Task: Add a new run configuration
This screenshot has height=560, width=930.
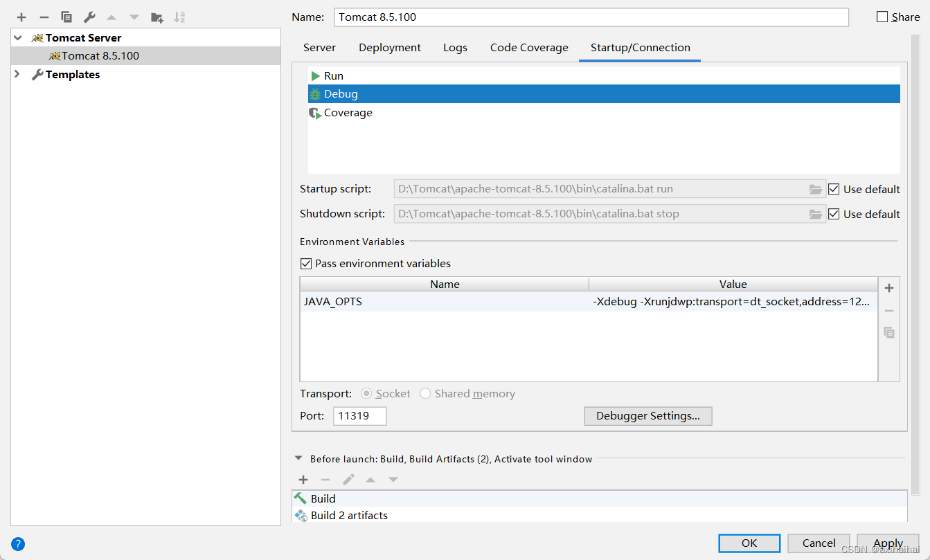Action: (x=21, y=17)
